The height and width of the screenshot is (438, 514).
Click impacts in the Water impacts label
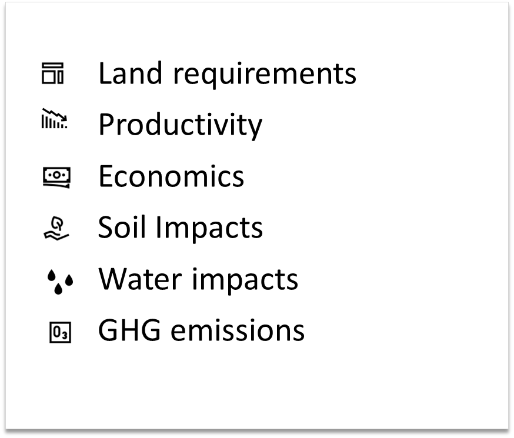(245, 281)
